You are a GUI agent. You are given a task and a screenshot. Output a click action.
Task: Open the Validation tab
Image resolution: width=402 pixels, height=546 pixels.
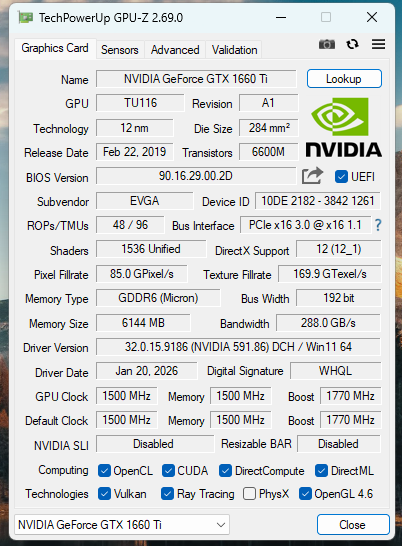pos(234,50)
